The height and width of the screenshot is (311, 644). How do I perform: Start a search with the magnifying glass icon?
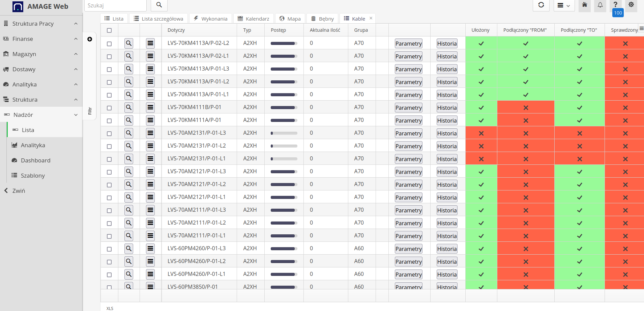click(158, 5)
